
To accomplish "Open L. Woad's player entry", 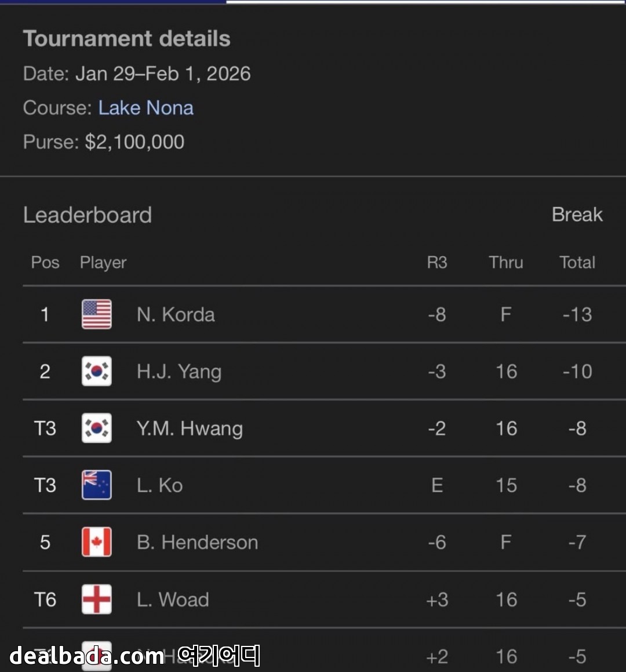I will coord(173,599).
